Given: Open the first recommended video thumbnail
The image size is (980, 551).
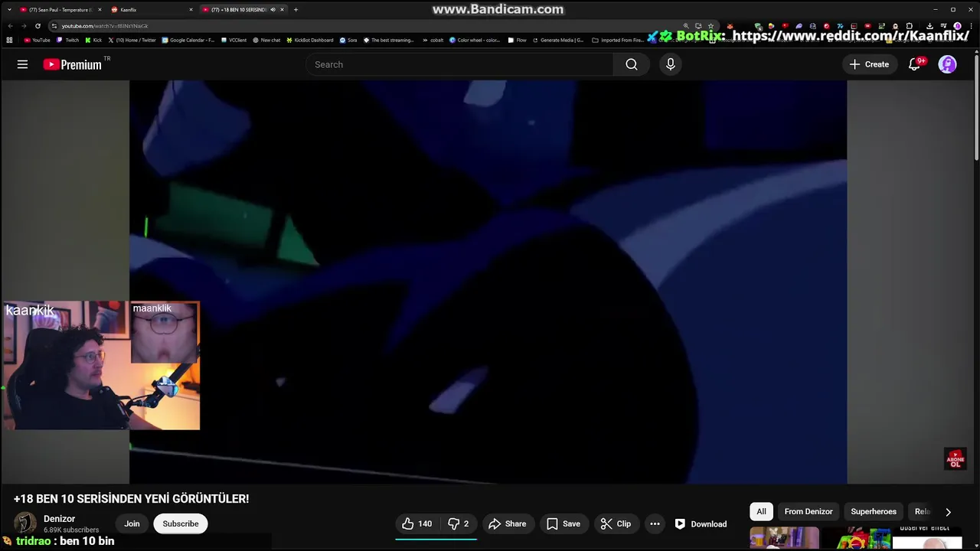Looking at the screenshot, I should click(784, 538).
